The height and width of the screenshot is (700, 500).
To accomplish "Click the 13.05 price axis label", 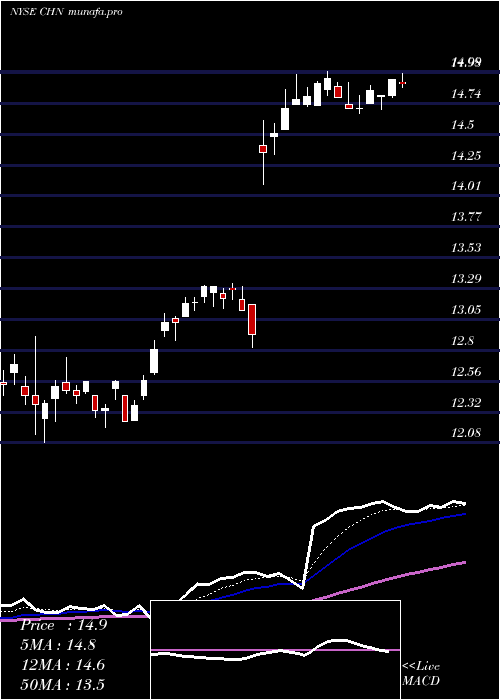I will 466,310.
